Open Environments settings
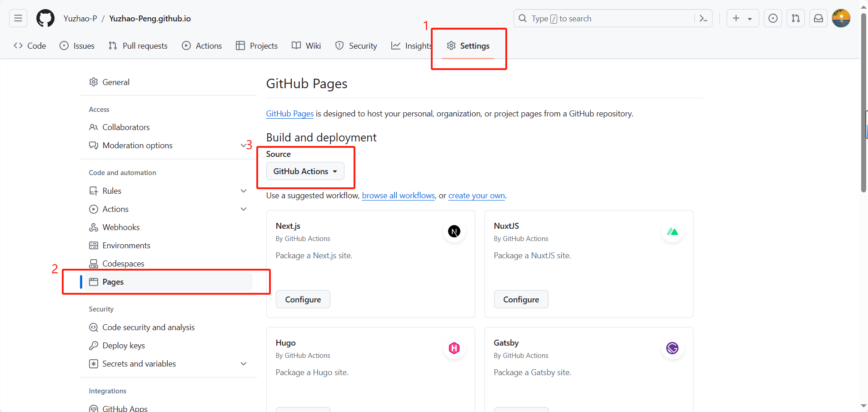 point(169,246)
